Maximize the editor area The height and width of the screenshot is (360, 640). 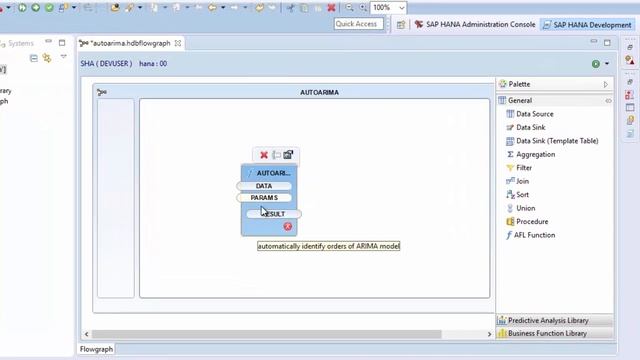point(607,43)
